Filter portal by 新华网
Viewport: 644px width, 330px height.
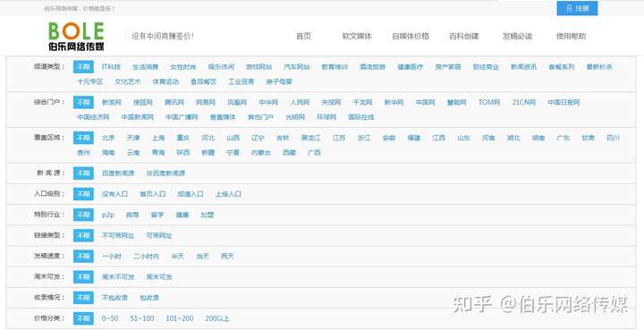394,102
